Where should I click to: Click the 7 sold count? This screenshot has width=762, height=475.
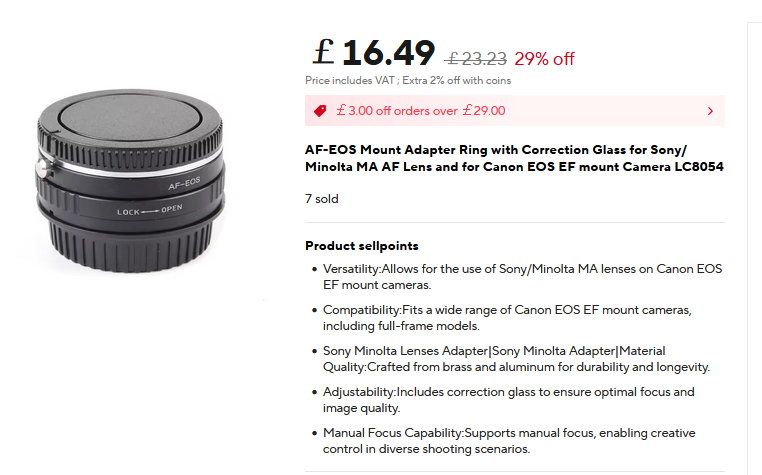321,199
